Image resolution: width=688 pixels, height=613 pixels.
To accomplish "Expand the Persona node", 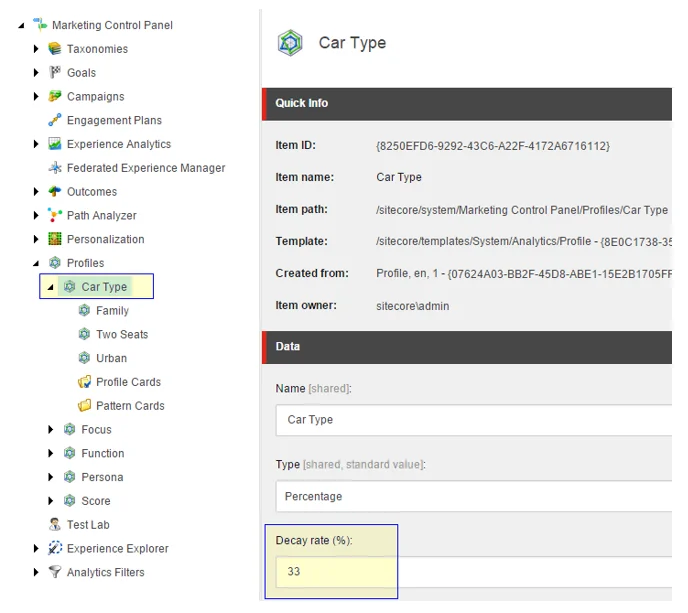I will 50,477.
